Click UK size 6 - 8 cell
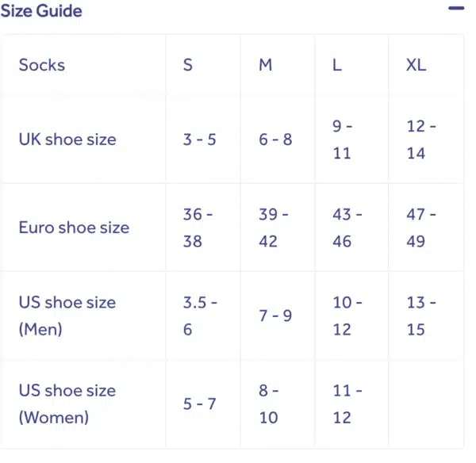Image resolution: width=476 pixels, height=463 pixels. [x=275, y=140]
